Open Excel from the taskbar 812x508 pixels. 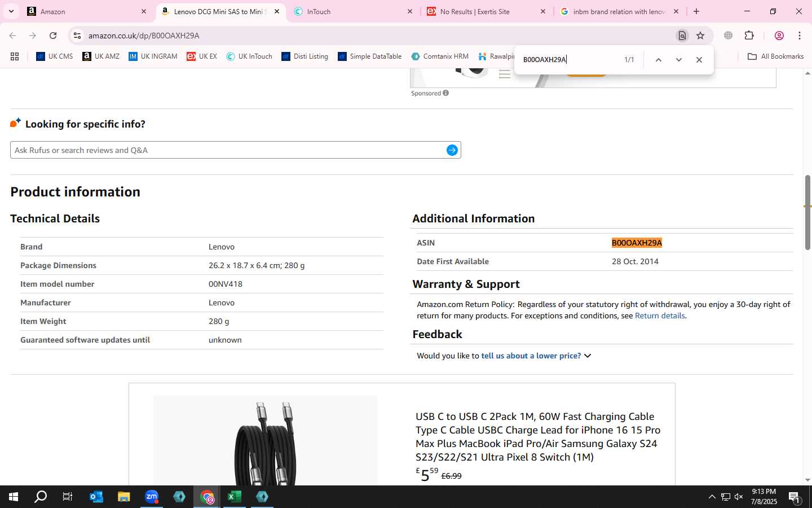point(235,497)
